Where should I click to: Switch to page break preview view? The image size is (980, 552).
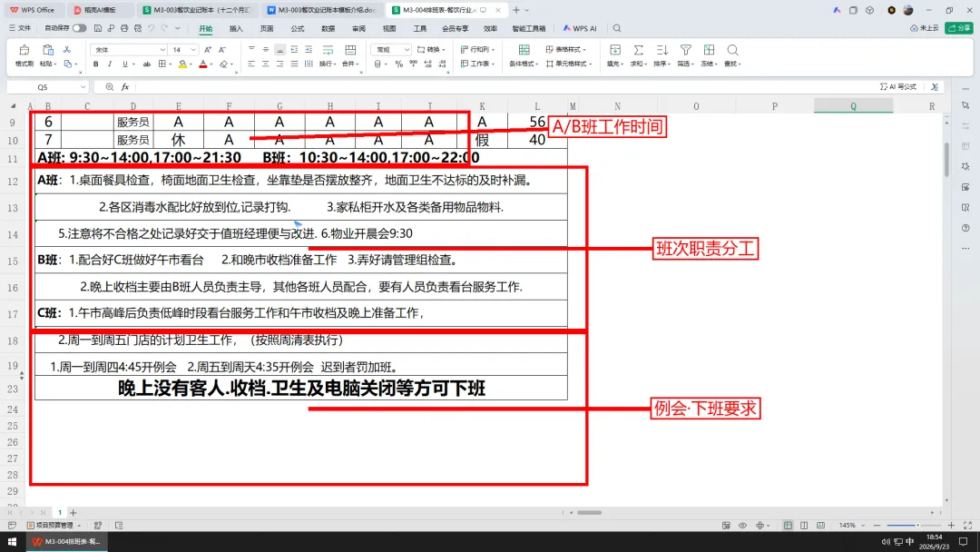820,525
